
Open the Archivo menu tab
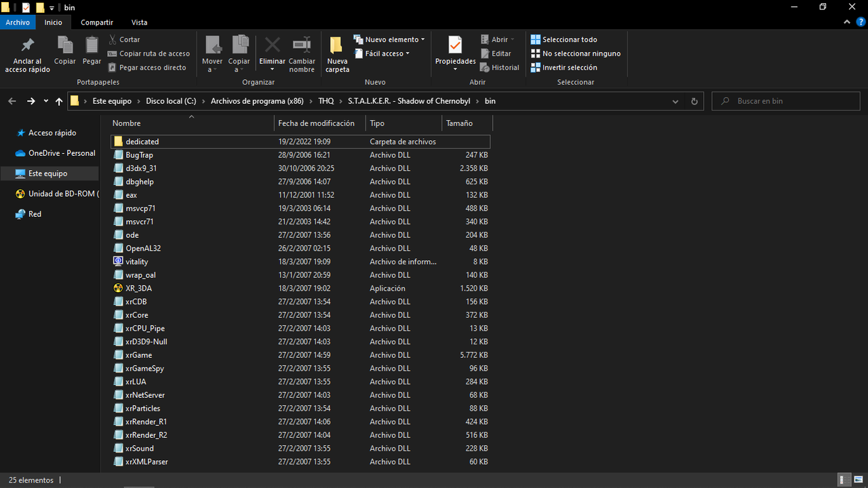[x=18, y=22]
